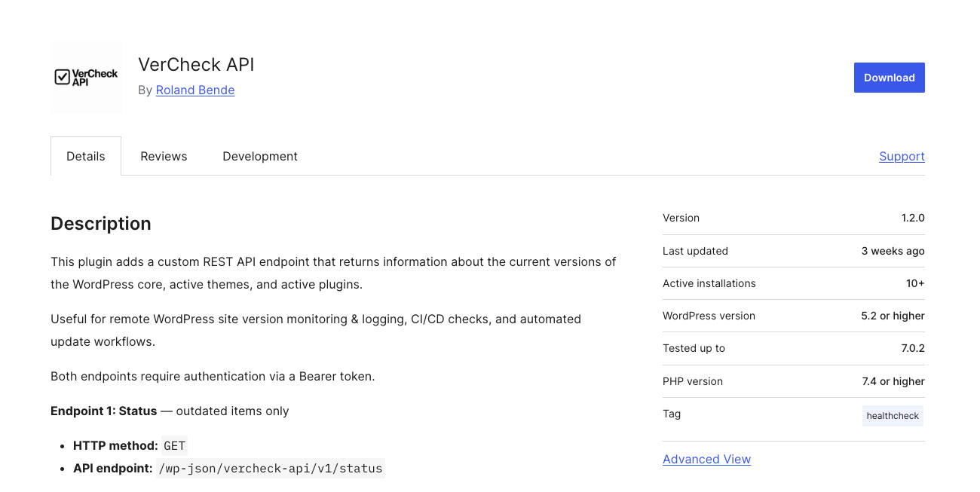Click the 'Tested up to' label
Viewport: 980px width, 492px height.
[694, 348]
